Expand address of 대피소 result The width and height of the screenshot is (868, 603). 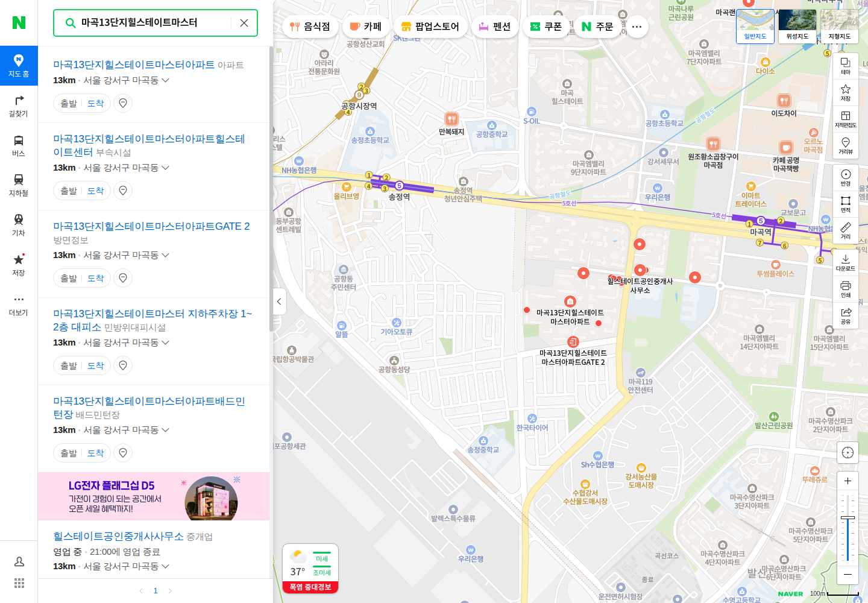coord(166,343)
